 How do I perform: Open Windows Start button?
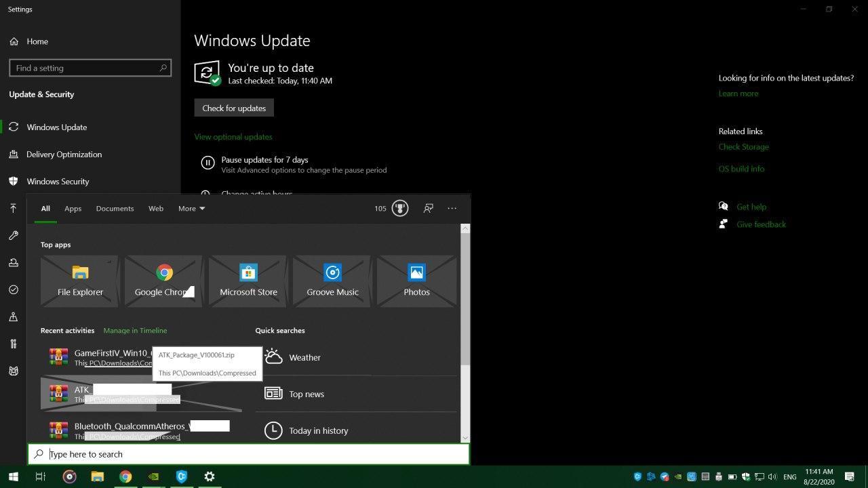pyautogui.click(x=13, y=476)
